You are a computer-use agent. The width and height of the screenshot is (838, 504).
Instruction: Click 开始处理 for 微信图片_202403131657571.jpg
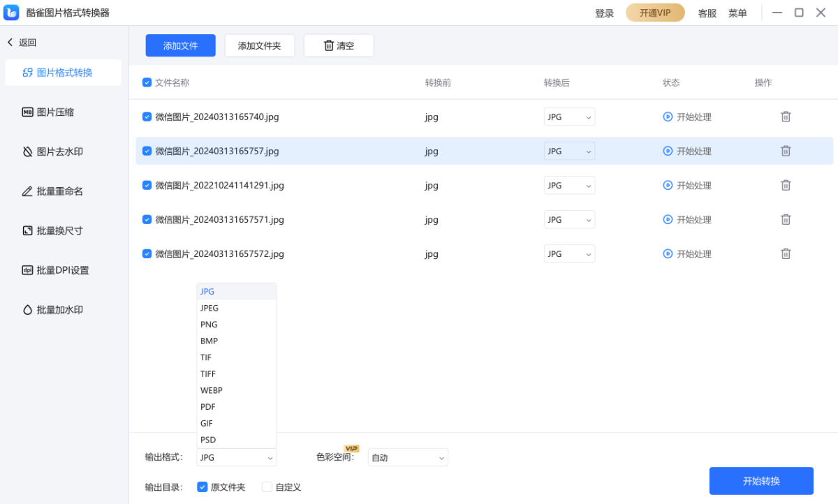click(687, 219)
